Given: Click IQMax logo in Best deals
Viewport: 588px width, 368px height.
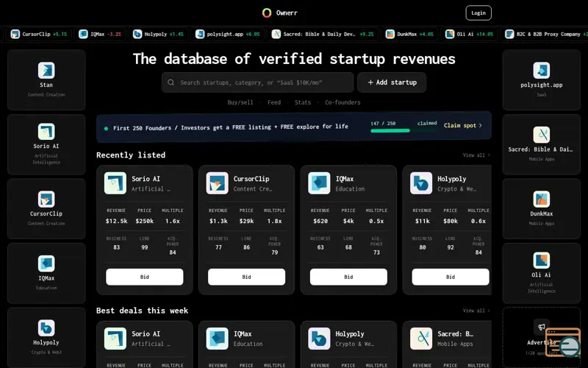Looking at the screenshot, I should coord(217,339).
